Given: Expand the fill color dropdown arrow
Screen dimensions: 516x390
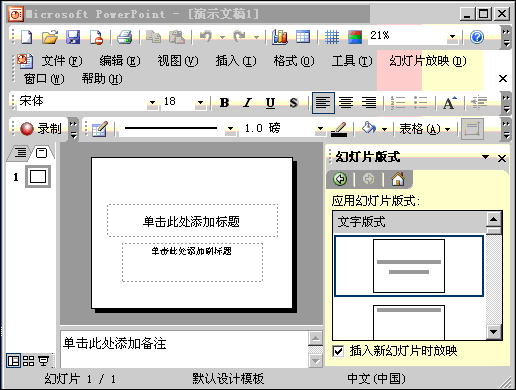Looking at the screenshot, I should (385, 129).
